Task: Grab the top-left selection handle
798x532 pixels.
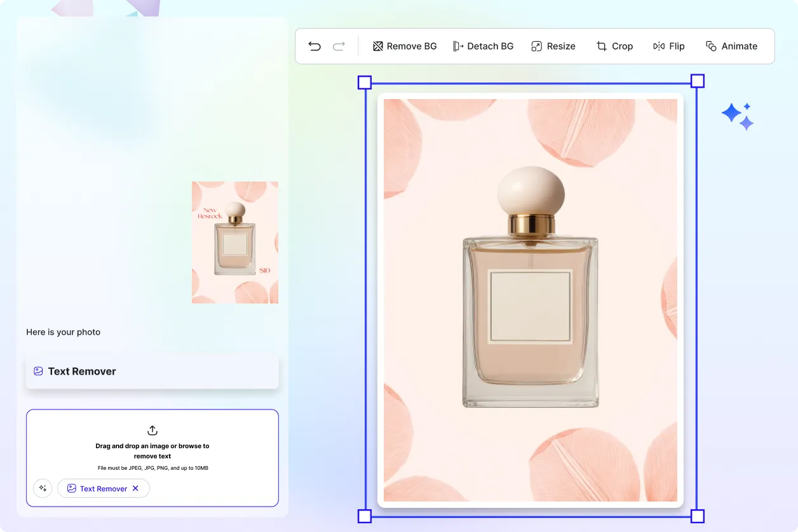Action: pos(365,81)
